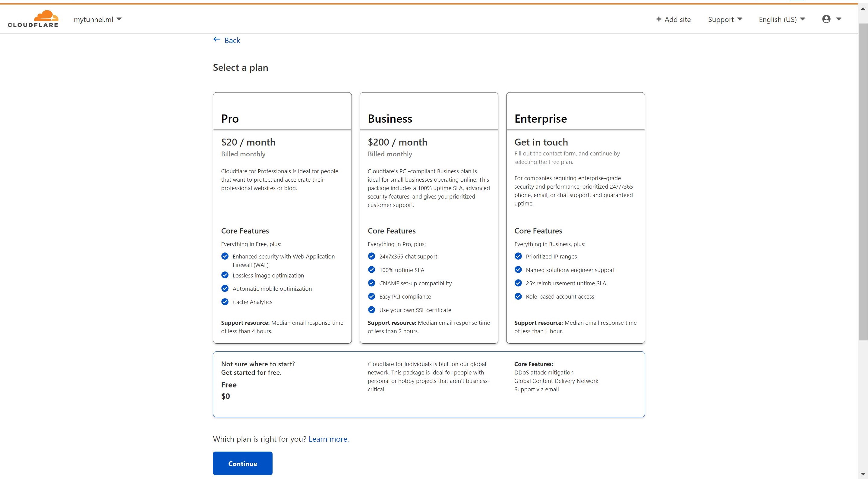Open the mytunnel.ml site dropdown

[x=97, y=20]
